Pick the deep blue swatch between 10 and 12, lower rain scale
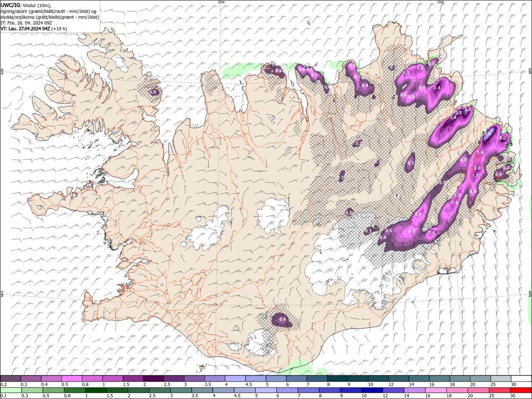Image resolution: width=532 pixels, height=399 pixels. [x=372, y=390]
